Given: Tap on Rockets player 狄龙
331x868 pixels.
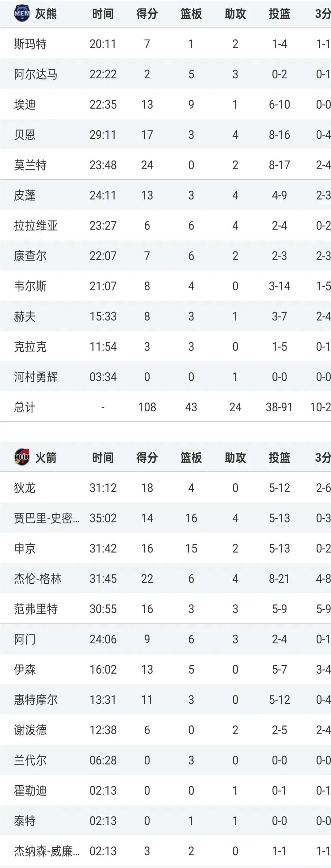Looking at the screenshot, I should tap(25, 488).
